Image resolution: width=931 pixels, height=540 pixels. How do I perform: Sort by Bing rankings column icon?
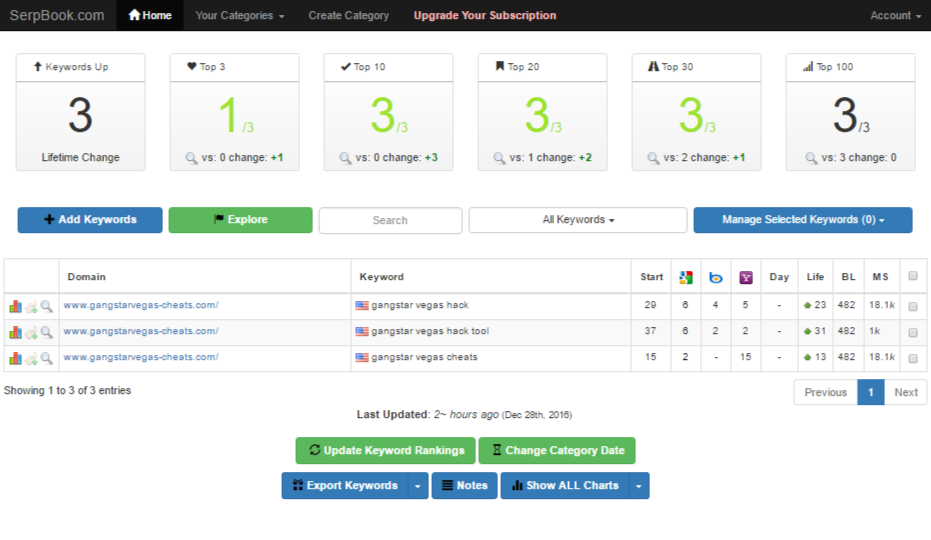click(x=716, y=277)
